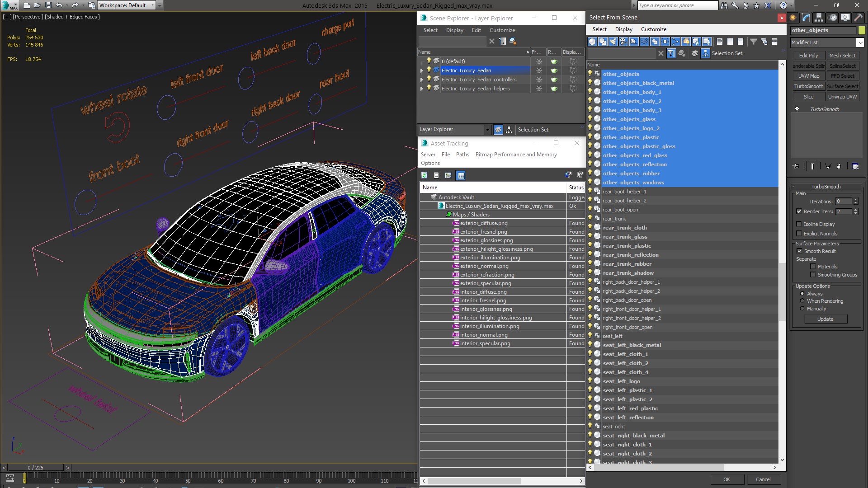
Task: Click the FFD Select modifier button
Action: click(842, 76)
